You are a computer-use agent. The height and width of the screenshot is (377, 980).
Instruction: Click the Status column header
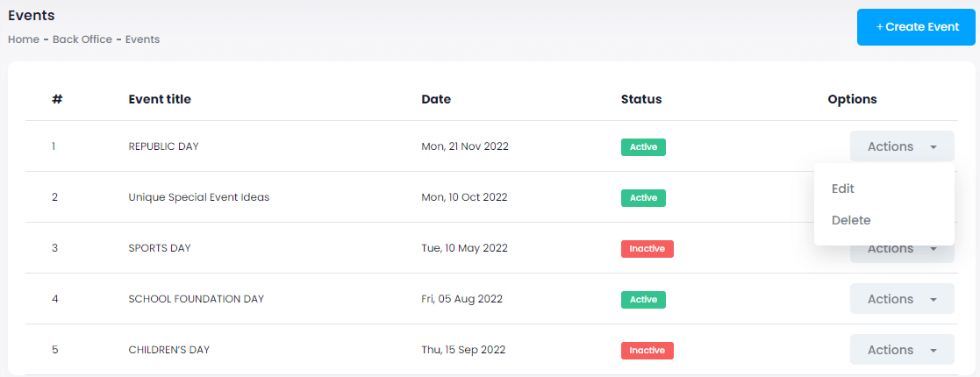coord(641,99)
